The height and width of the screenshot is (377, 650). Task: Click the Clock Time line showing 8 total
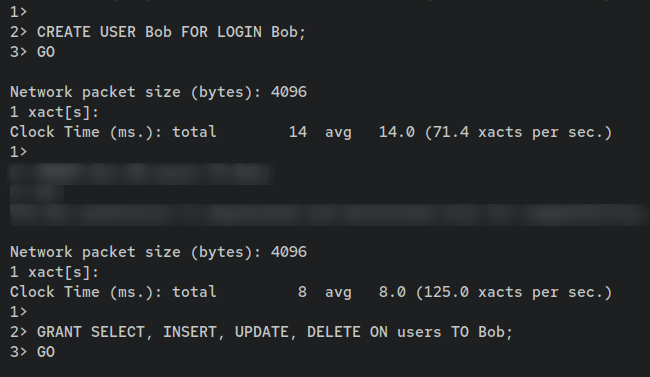point(311,292)
